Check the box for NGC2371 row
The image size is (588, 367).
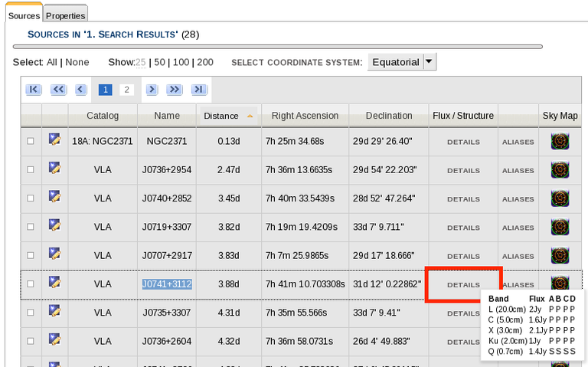click(x=31, y=142)
